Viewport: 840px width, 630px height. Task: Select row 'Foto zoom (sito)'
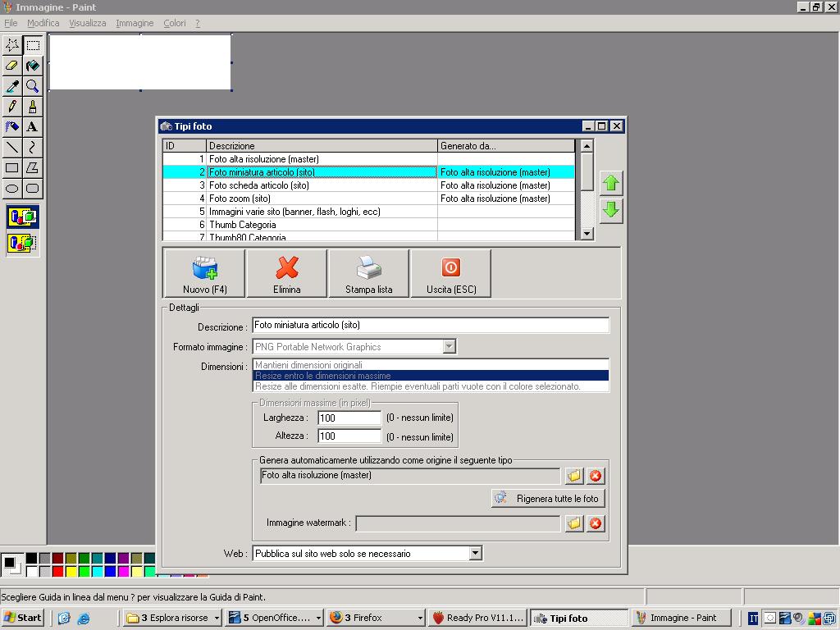pos(369,199)
